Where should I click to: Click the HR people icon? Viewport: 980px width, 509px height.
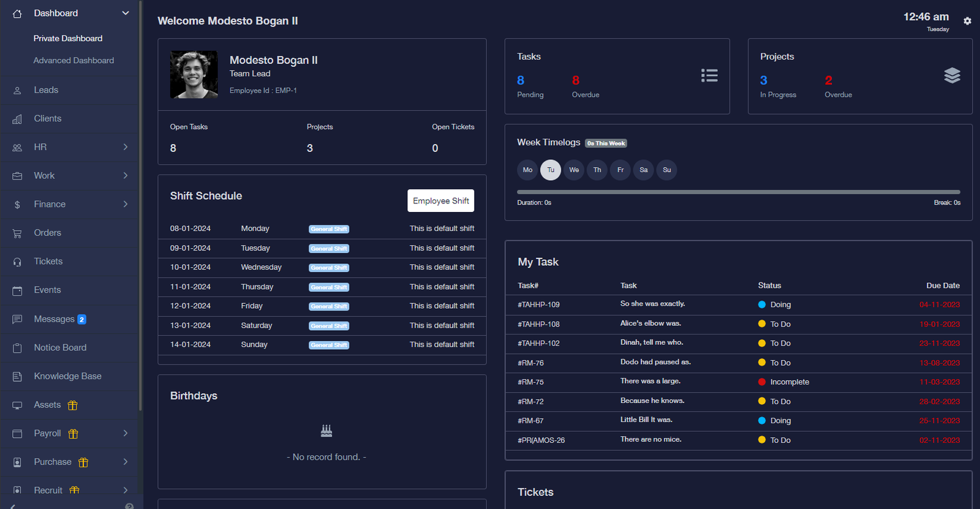17,148
